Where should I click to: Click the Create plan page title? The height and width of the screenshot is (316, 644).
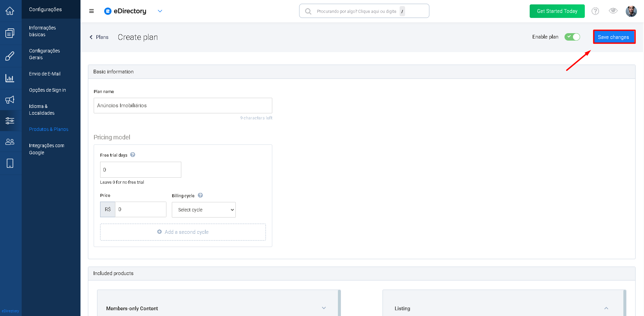coord(138,37)
